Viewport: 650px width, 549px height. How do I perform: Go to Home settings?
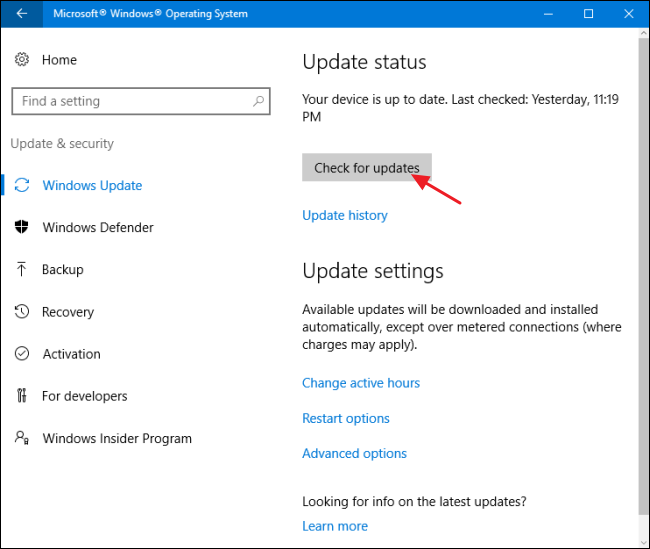tap(59, 60)
